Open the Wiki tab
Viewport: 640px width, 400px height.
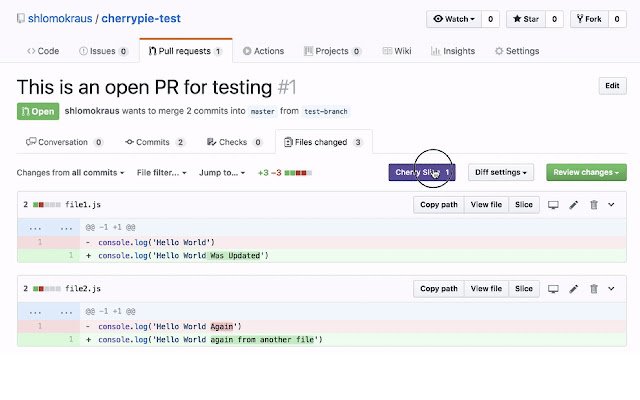pyautogui.click(x=397, y=51)
